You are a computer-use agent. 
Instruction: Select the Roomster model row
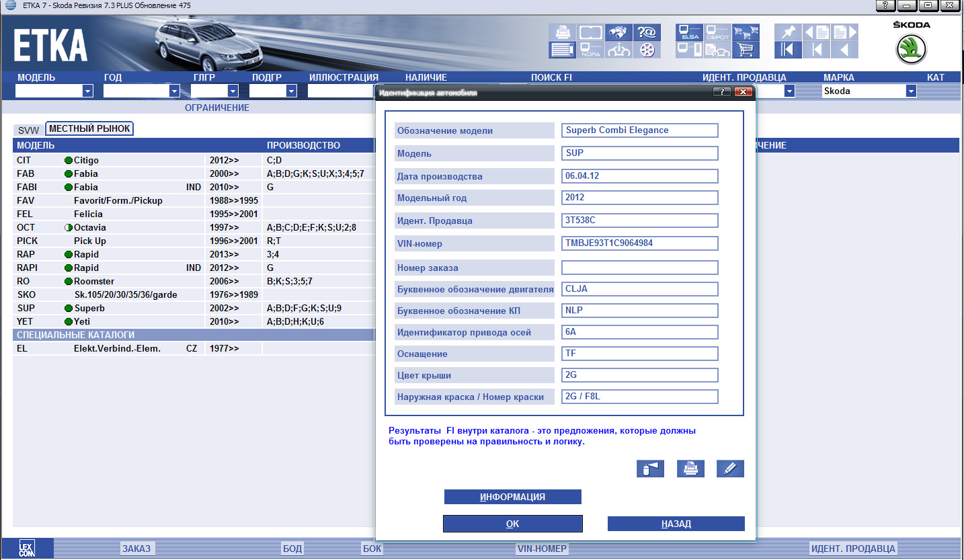(x=194, y=281)
